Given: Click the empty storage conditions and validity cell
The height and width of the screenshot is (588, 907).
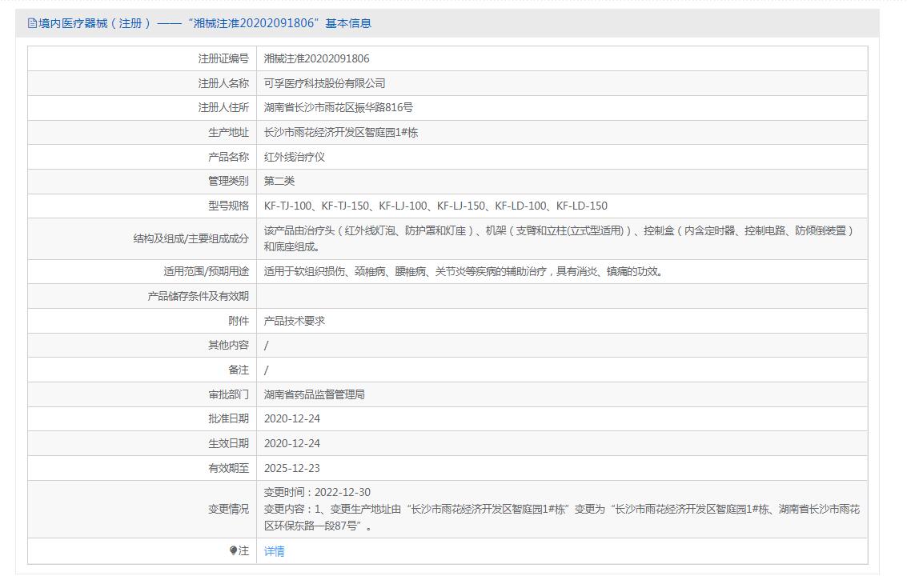Looking at the screenshot, I should [x=560, y=296].
